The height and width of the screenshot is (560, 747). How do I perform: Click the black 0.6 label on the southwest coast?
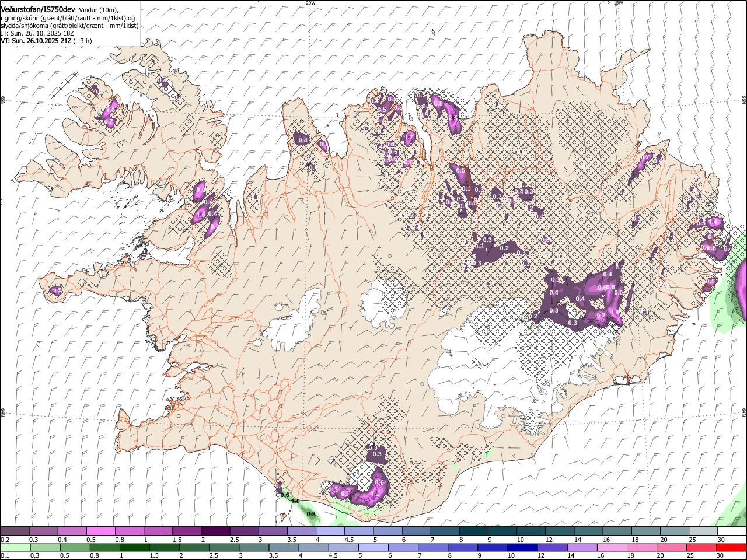tap(285, 495)
